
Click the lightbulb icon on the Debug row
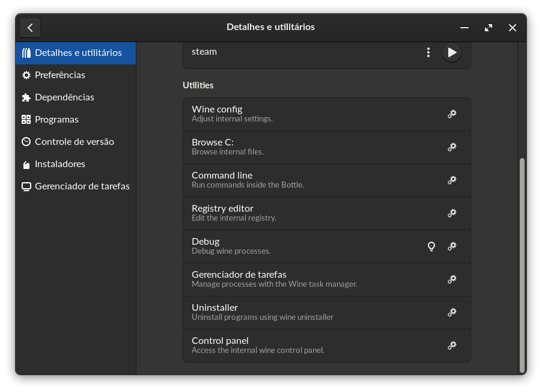[x=431, y=246]
